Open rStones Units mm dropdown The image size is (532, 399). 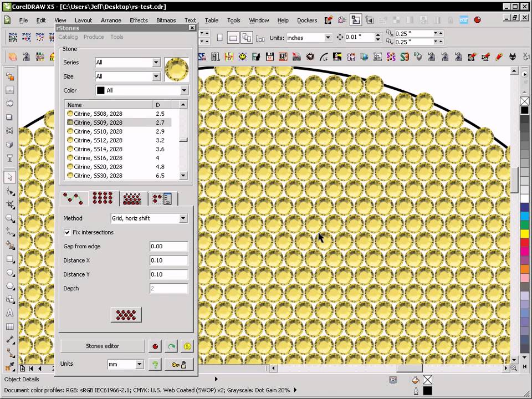(x=140, y=364)
